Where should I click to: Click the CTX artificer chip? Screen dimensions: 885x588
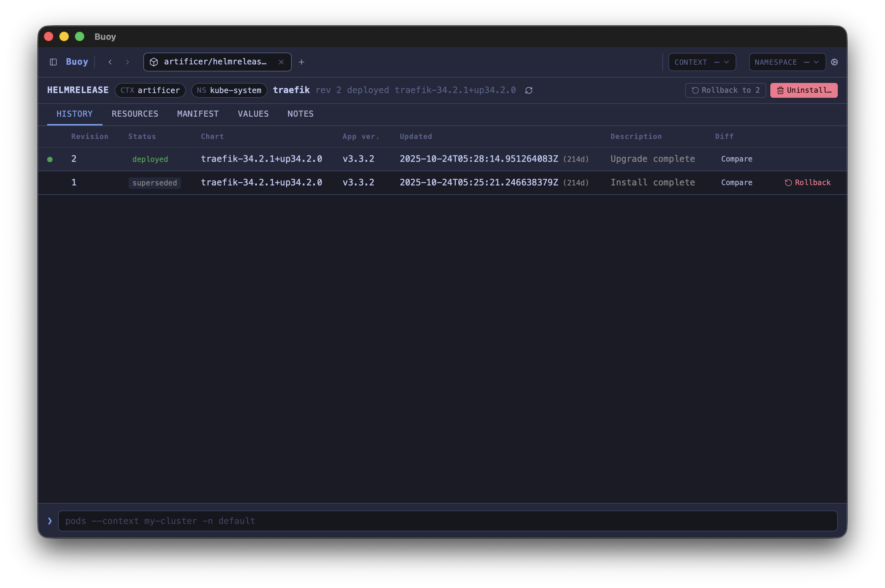(150, 90)
